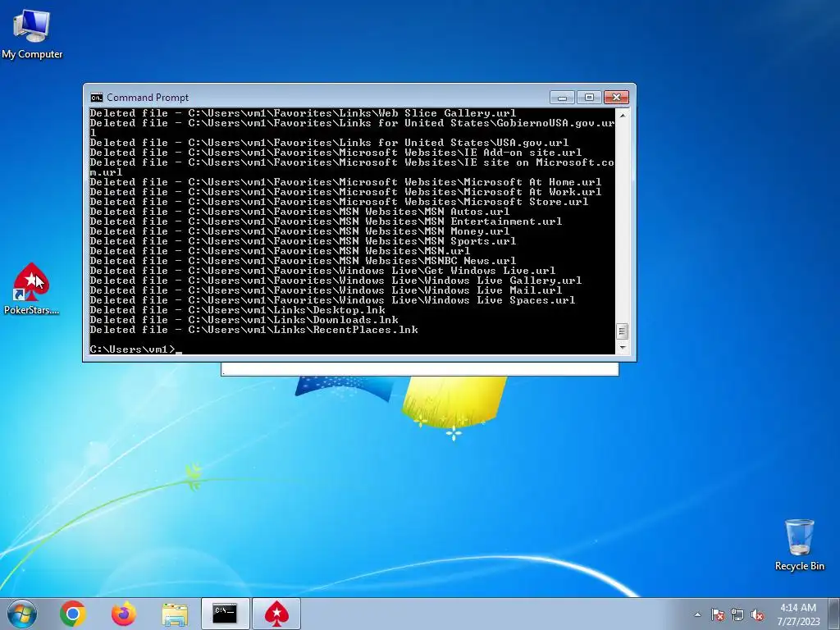
Task: Click the line ending MSN Sports.url
Action: [x=304, y=241]
